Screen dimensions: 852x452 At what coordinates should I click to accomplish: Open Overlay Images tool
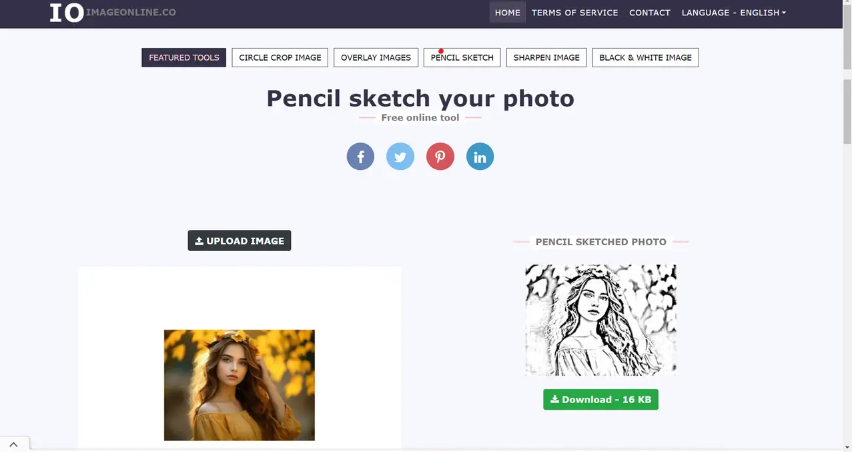click(375, 58)
